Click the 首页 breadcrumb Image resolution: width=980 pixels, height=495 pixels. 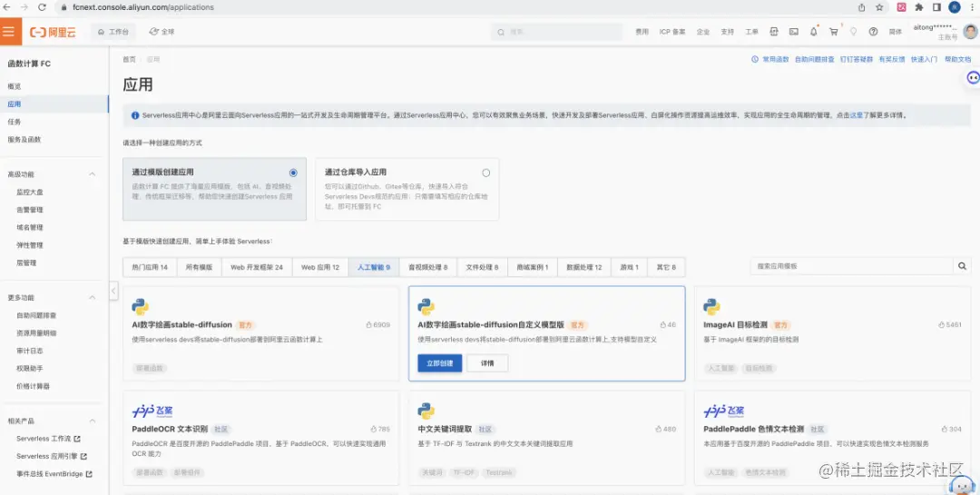tap(129, 59)
